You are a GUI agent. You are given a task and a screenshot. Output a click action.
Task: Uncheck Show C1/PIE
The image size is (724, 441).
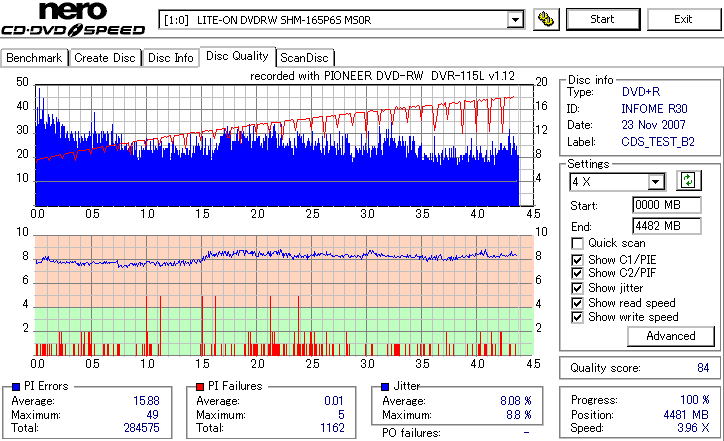pos(577,260)
